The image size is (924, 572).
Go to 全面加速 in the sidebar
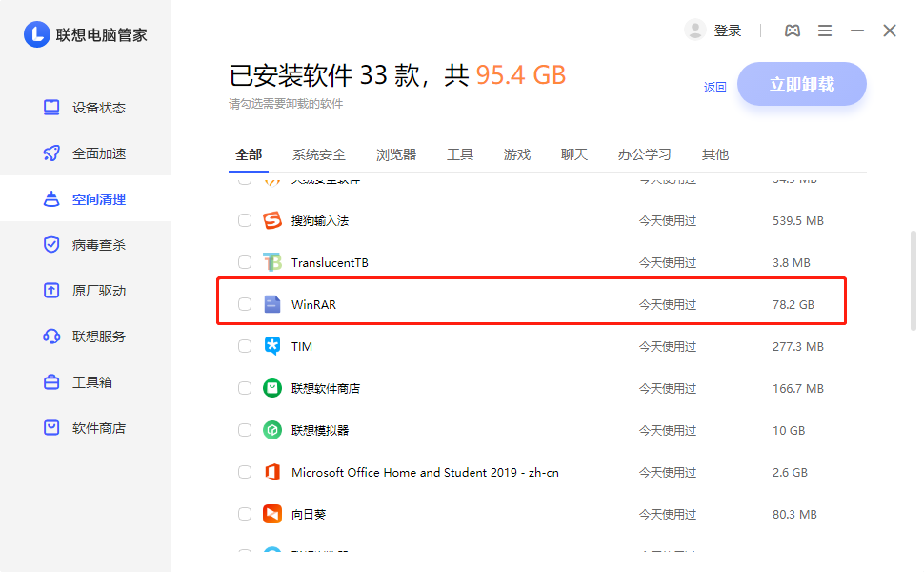tap(86, 153)
